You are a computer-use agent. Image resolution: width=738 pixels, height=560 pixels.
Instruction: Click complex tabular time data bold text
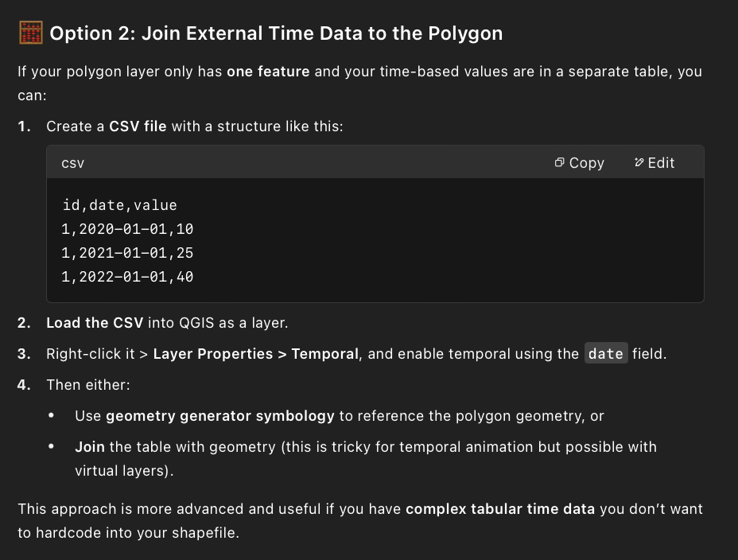click(x=500, y=509)
